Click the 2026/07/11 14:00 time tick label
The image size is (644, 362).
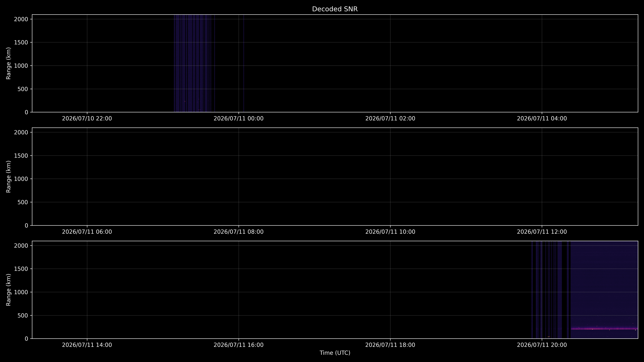coord(87,345)
